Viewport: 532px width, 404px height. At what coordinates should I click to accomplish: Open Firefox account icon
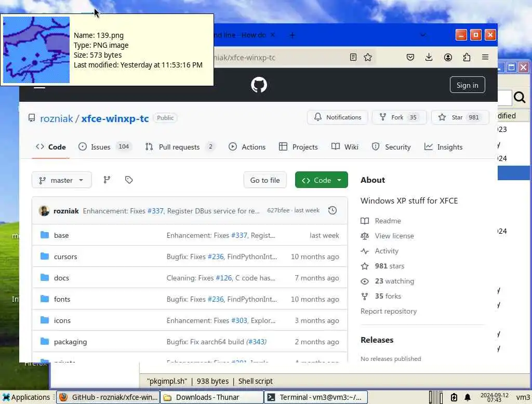point(448,57)
